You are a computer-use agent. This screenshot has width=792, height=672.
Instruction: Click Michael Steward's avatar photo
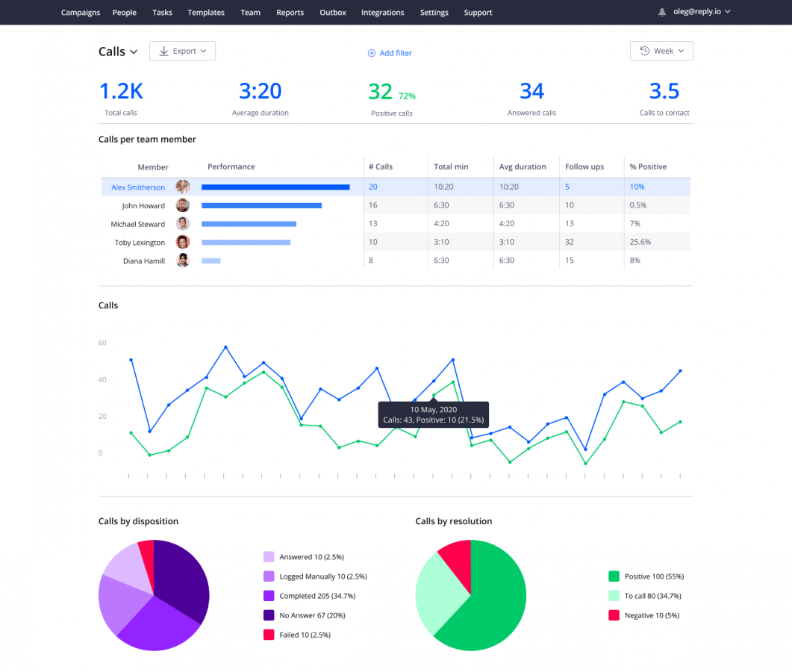click(x=183, y=224)
